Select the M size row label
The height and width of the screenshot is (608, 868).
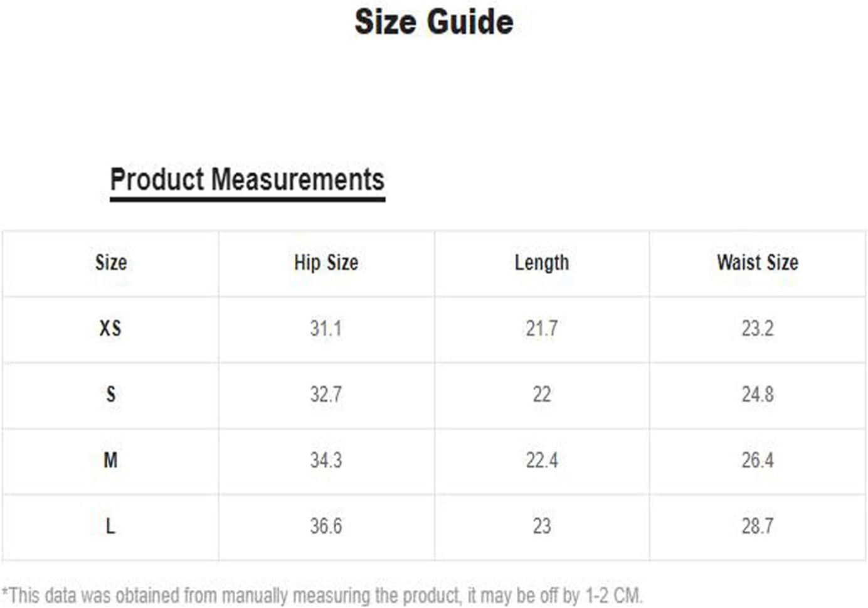pyautogui.click(x=110, y=460)
